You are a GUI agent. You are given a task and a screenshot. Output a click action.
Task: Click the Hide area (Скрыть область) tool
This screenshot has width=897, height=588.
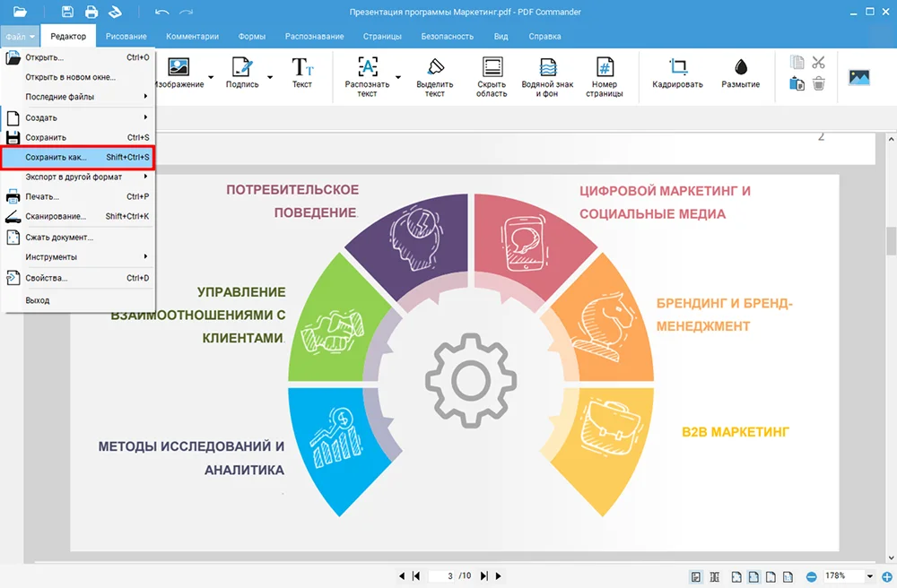click(492, 77)
